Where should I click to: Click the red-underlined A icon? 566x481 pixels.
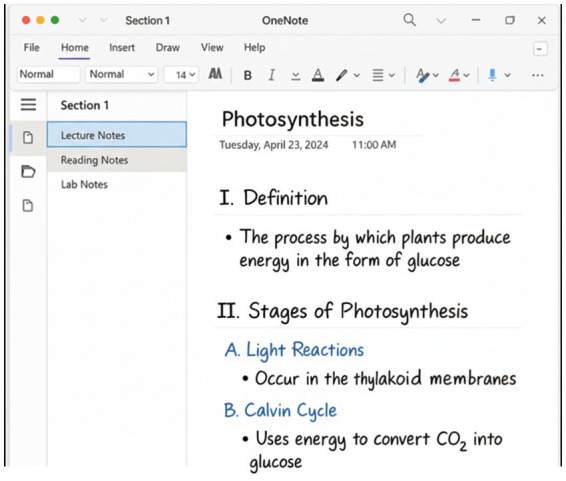point(454,75)
